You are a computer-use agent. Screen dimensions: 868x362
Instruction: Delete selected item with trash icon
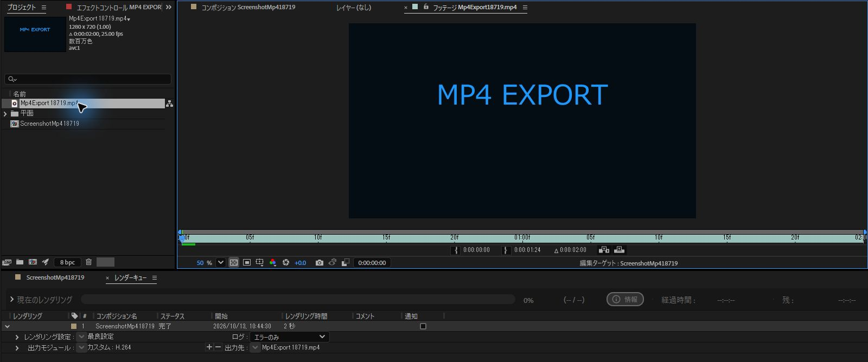click(x=89, y=262)
